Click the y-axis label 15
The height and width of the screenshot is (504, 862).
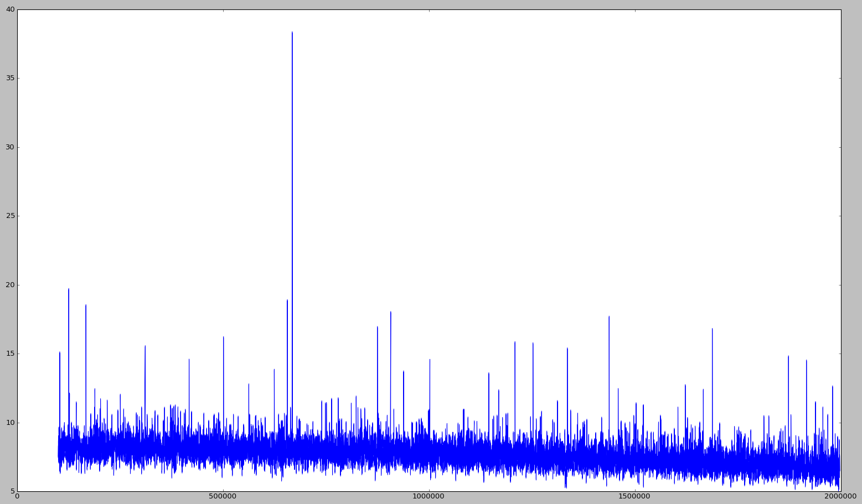click(10, 354)
